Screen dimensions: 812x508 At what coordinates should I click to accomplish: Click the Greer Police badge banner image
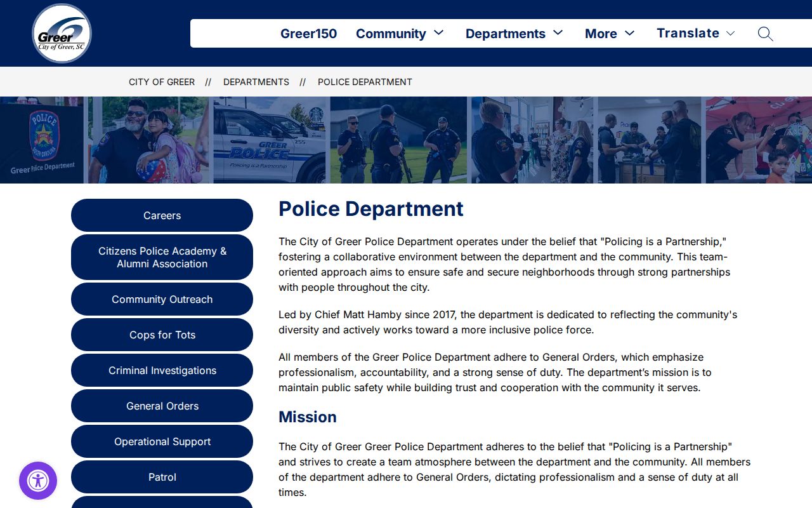pyautogui.click(x=42, y=140)
